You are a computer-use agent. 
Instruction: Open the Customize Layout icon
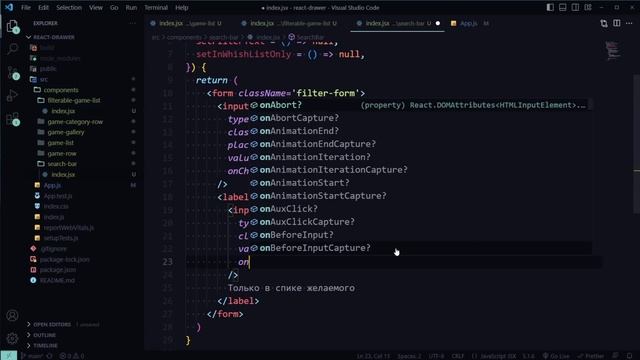pos(588,8)
